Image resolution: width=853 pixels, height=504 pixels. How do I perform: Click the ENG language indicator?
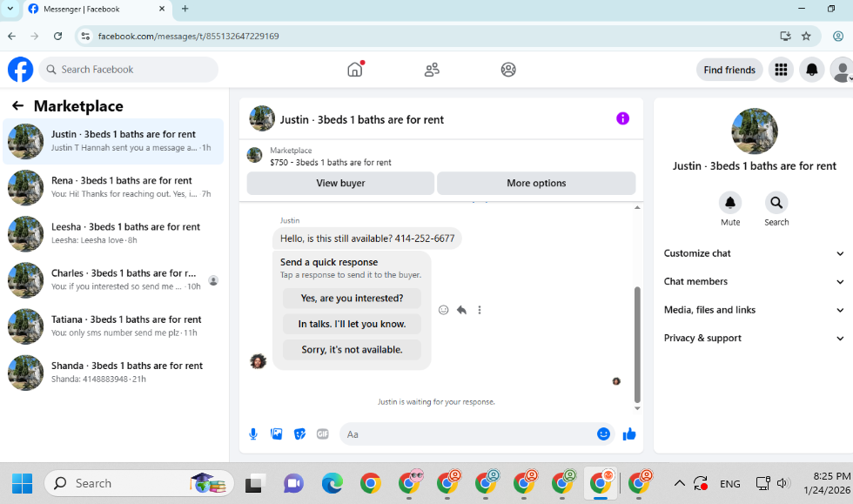pos(729,483)
